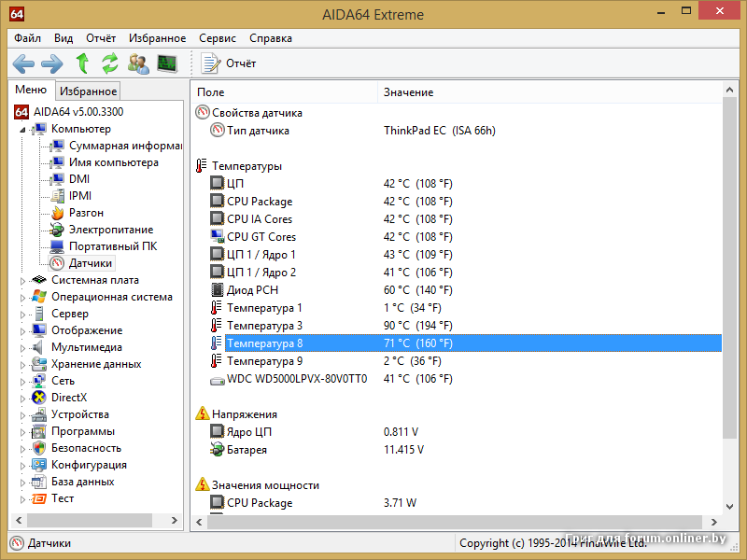
Task: Click the Значение column header
Action: coord(408,92)
